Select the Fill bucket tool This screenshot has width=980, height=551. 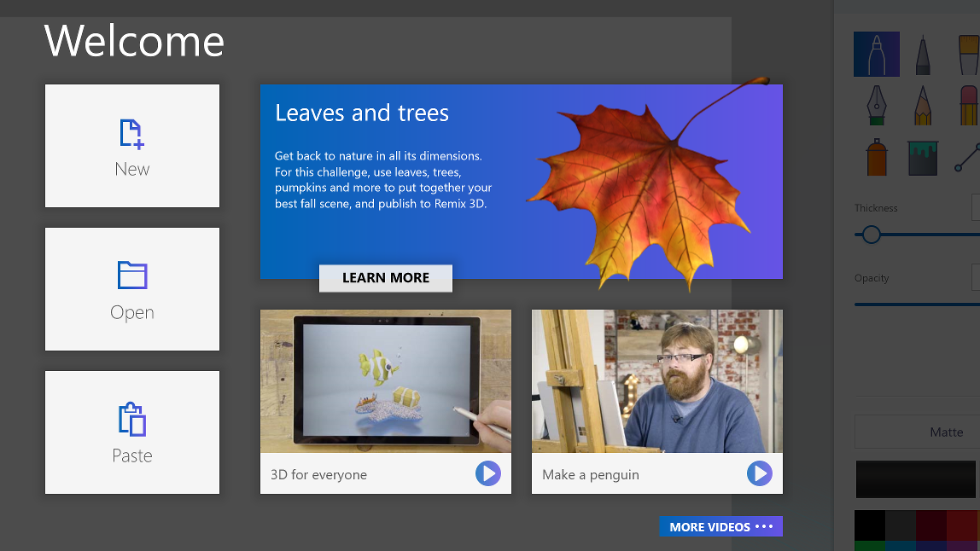923,158
